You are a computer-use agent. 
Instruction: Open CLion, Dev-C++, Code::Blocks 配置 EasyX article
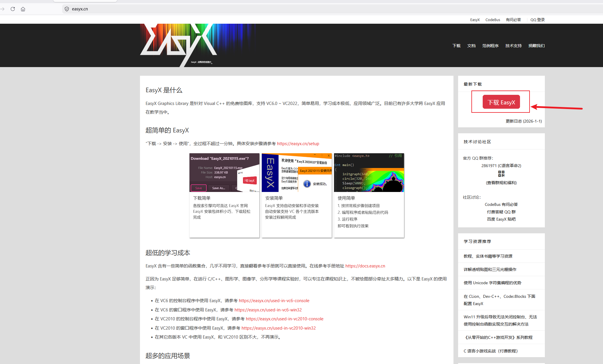[499, 300]
